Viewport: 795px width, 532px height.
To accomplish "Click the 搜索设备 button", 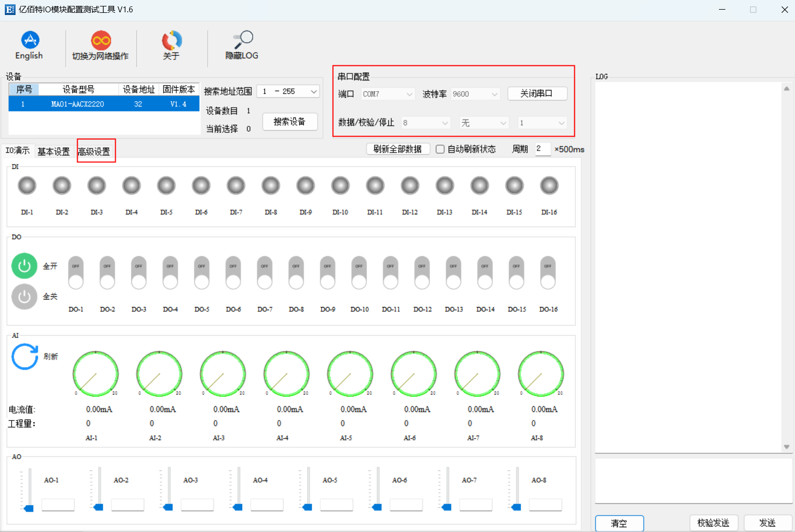I will 290,122.
